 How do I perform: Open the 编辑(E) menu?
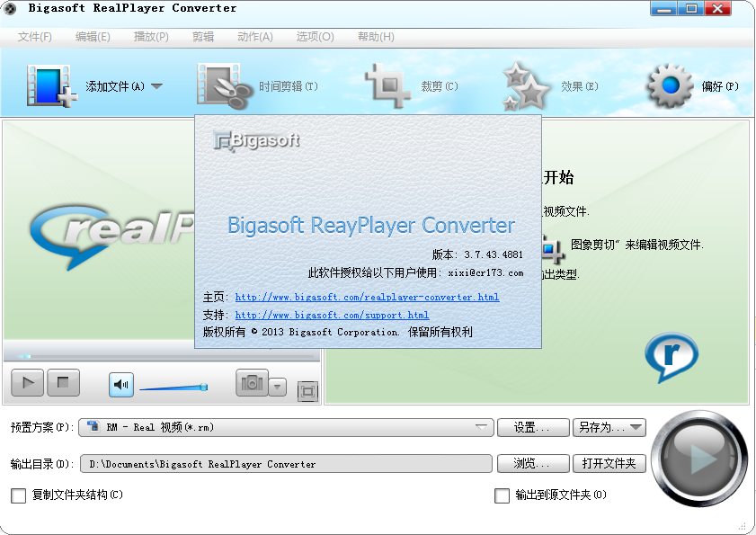coord(93,37)
